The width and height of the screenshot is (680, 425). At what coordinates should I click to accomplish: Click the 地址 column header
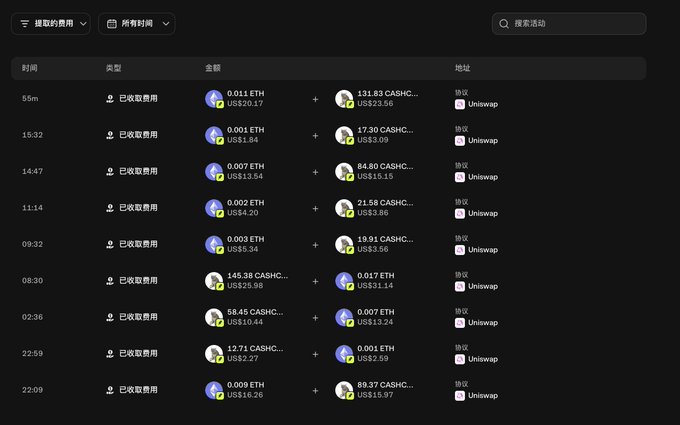point(462,68)
